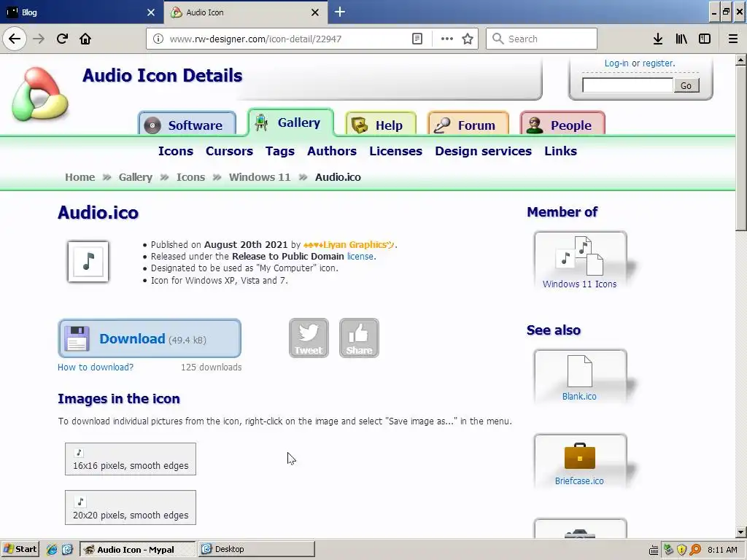Go to Licenses submenu
This screenshot has width=747, height=560.
tap(396, 151)
